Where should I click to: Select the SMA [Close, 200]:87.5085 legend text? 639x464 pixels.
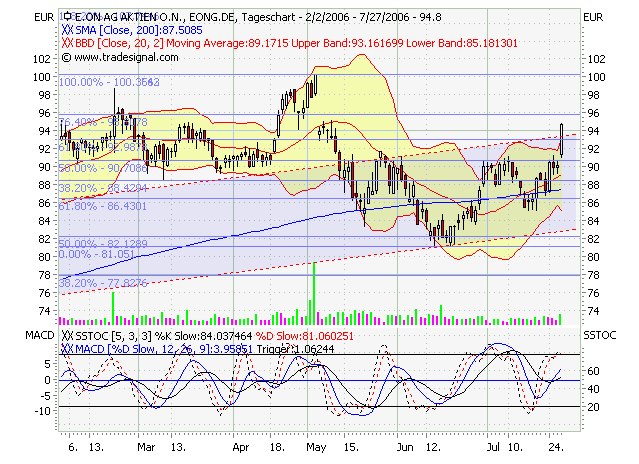[x=139, y=30]
